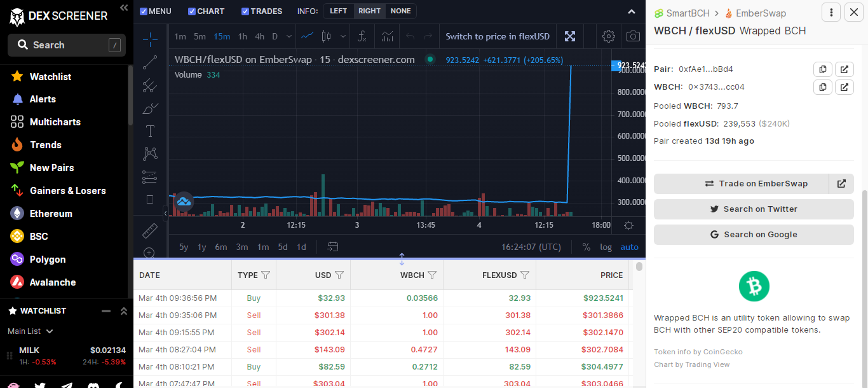This screenshot has width=868, height=388.
Task: Set info panel to LEFT
Action: 339,11
